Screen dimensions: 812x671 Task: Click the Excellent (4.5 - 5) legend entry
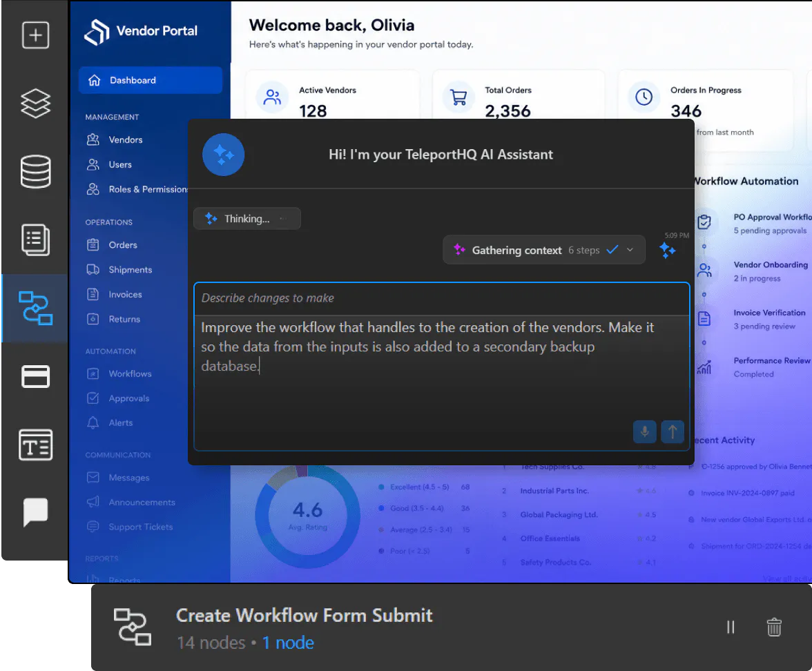click(424, 487)
